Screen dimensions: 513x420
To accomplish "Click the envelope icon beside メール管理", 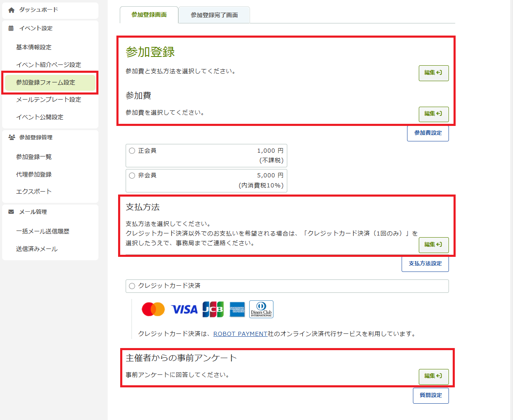I will (11, 212).
